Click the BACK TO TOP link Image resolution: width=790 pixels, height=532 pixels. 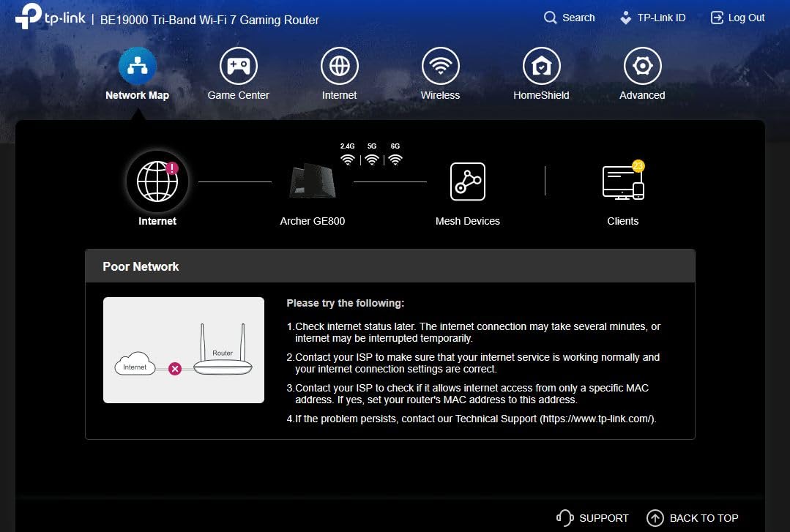click(704, 518)
